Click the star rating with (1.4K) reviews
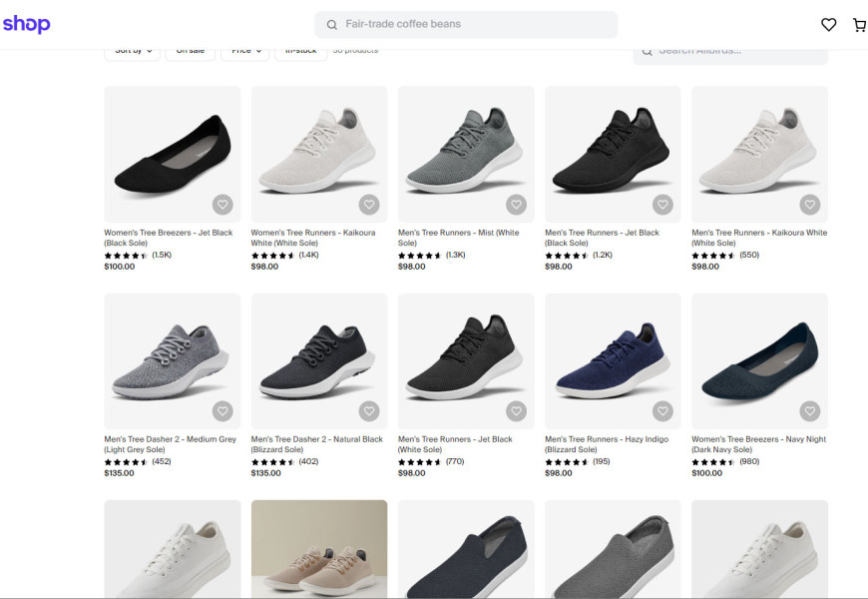868x599 pixels. (284, 256)
